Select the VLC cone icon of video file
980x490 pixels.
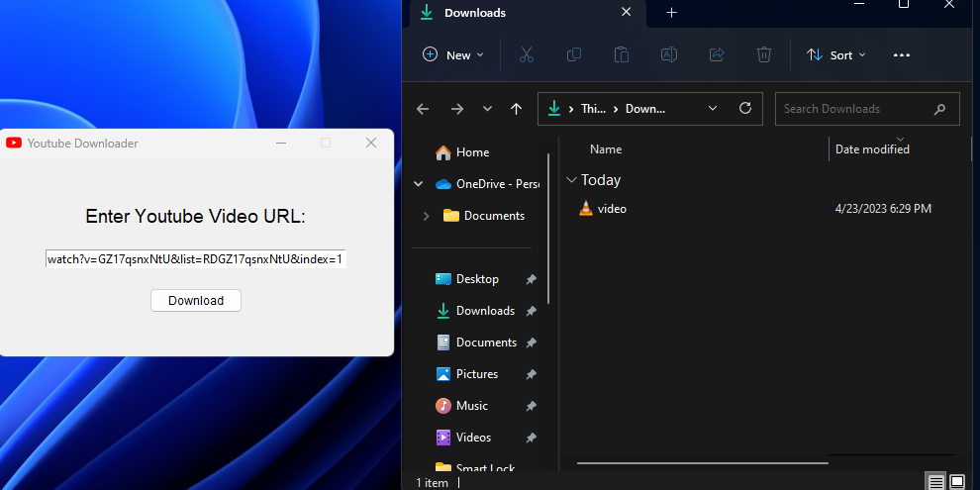tap(586, 208)
